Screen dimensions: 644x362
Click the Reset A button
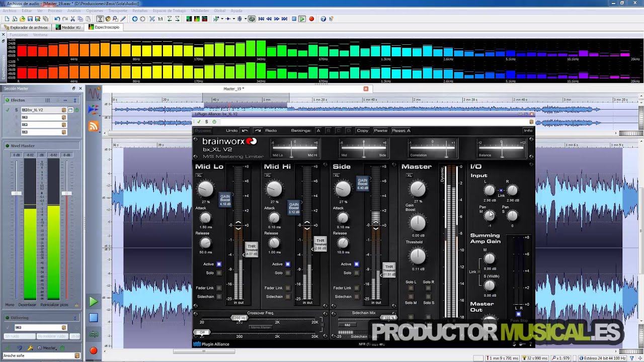[x=401, y=130]
